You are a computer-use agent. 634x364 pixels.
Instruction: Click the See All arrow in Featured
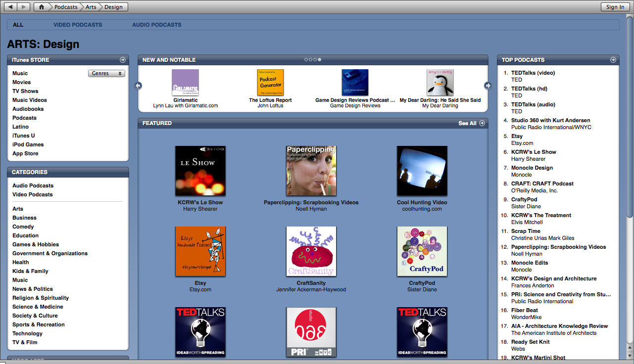[482, 123]
